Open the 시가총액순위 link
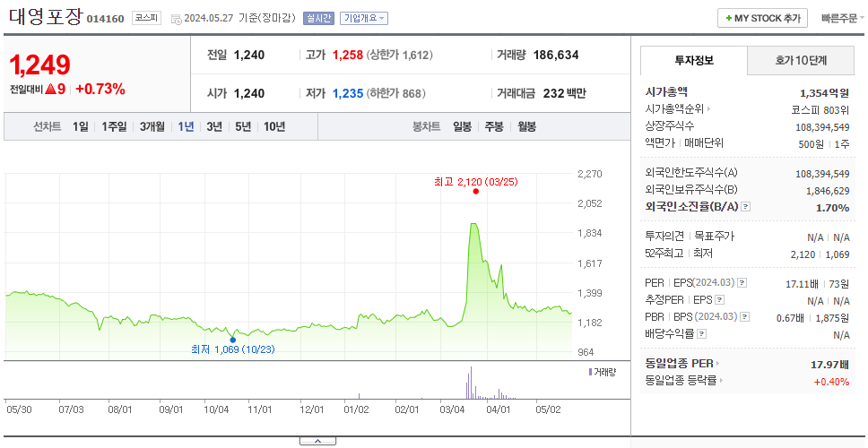This screenshot has height=448, width=868. [x=674, y=109]
